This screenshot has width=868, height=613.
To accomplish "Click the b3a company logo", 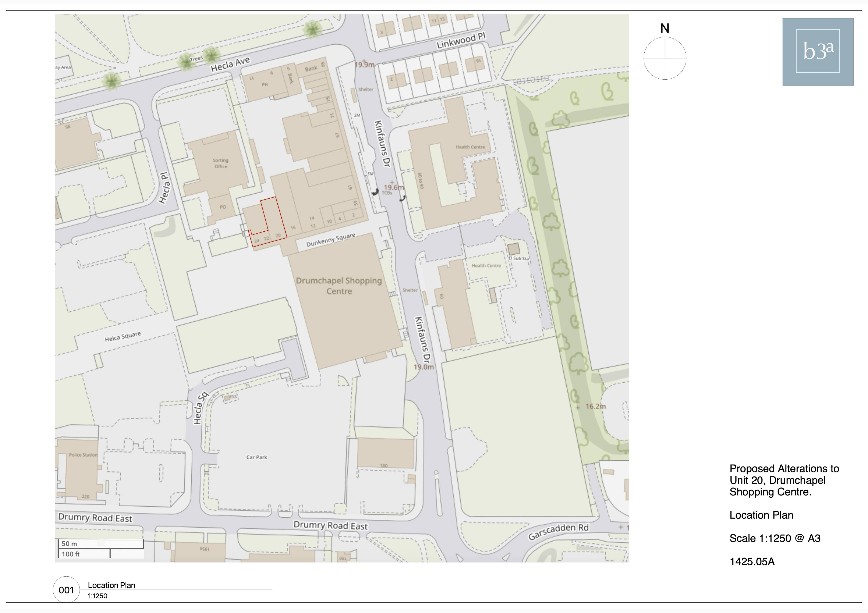I will tap(818, 52).
